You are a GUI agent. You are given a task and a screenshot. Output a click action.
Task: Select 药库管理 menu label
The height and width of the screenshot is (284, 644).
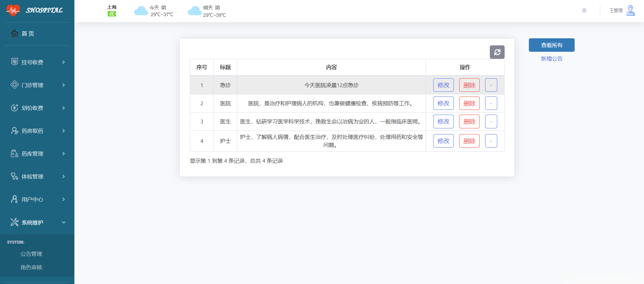tap(32, 154)
